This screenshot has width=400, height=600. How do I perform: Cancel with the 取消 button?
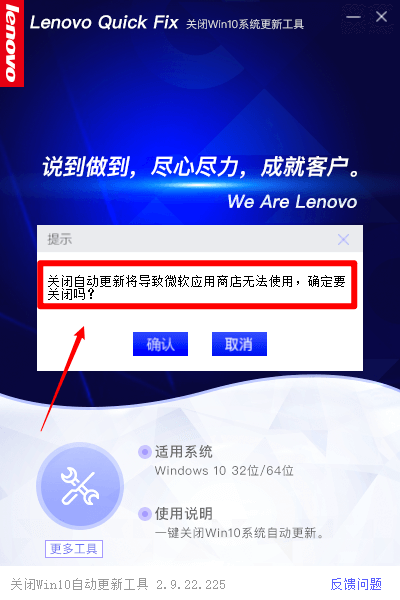[239, 344]
